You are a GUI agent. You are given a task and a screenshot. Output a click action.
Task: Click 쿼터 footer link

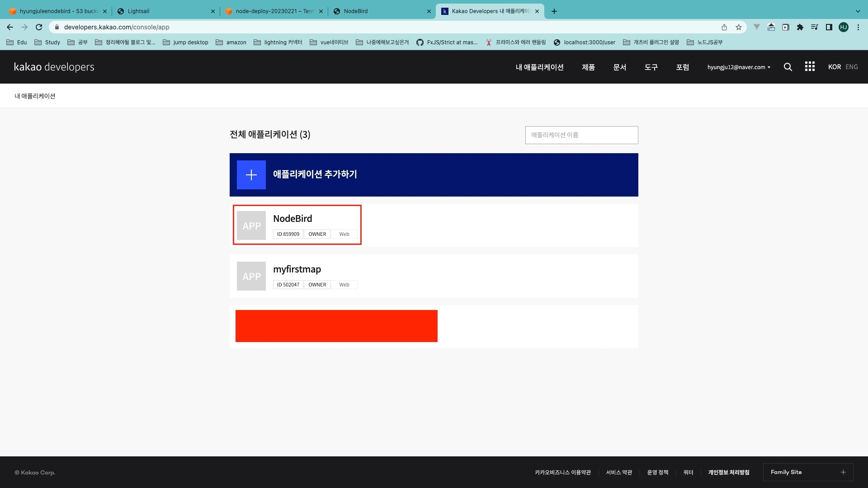pyautogui.click(x=688, y=473)
